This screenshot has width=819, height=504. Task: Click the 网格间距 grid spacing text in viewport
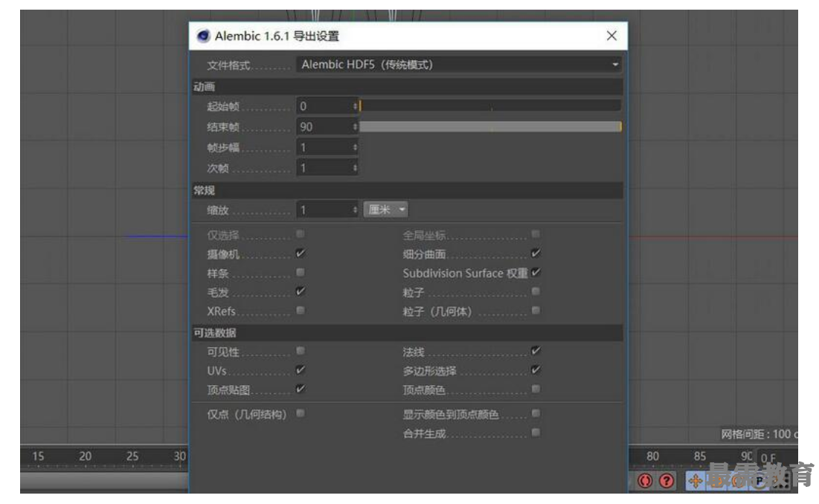point(759,434)
